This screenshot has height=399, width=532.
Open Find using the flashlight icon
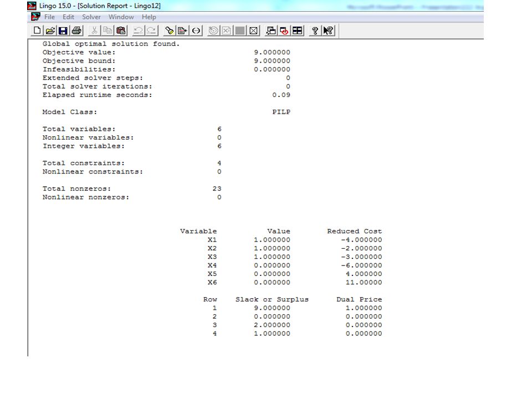(x=170, y=31)
